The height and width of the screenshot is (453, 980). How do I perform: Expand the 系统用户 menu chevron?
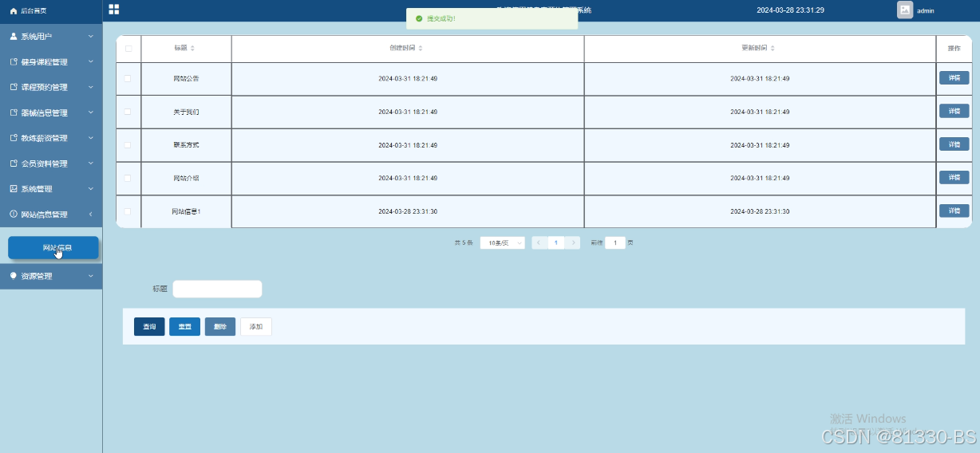[90, 37]
